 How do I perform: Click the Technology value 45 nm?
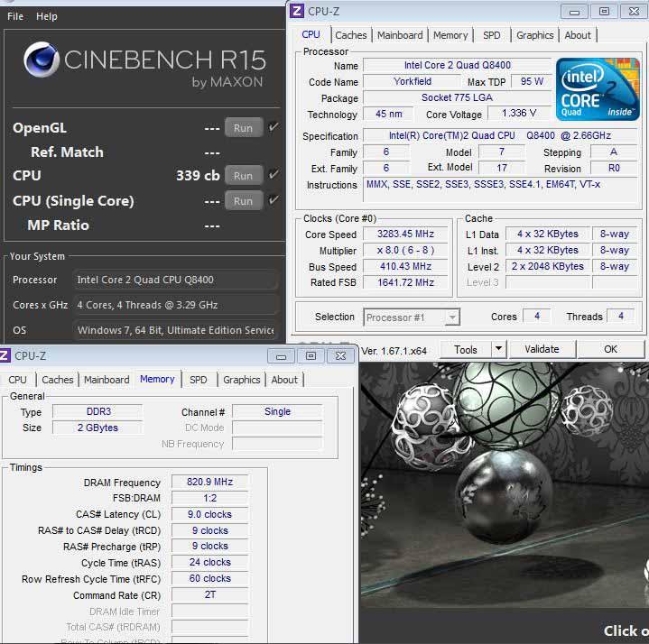click(x=389, y=114)
